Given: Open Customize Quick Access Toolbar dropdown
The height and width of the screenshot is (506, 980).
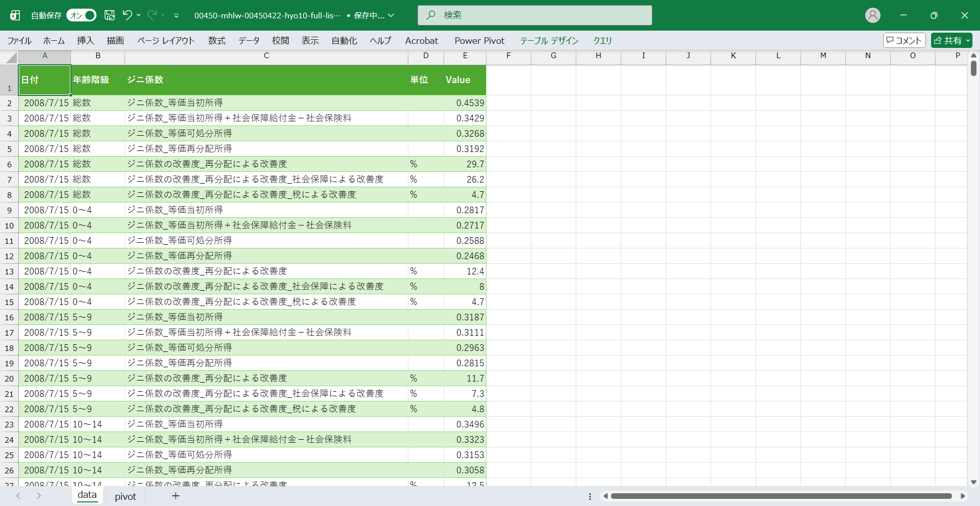Looking at the screenshot, I should tap(176, 16).
